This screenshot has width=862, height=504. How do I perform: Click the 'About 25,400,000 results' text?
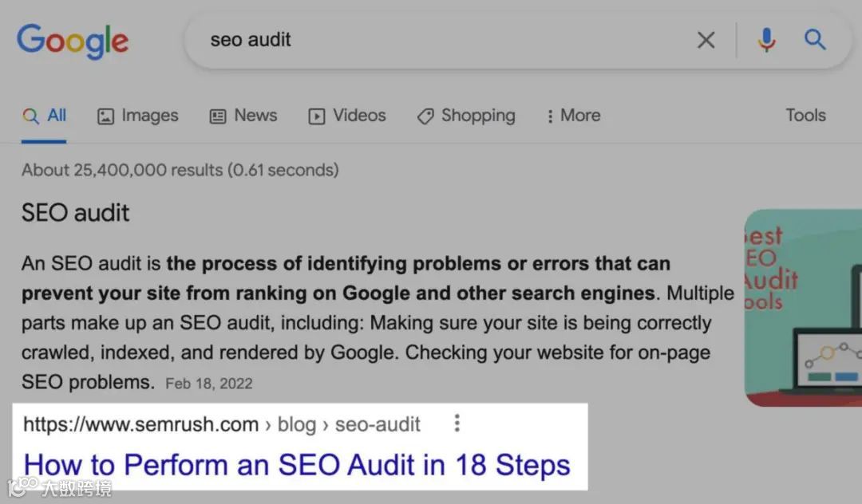(x=180, y=170)
